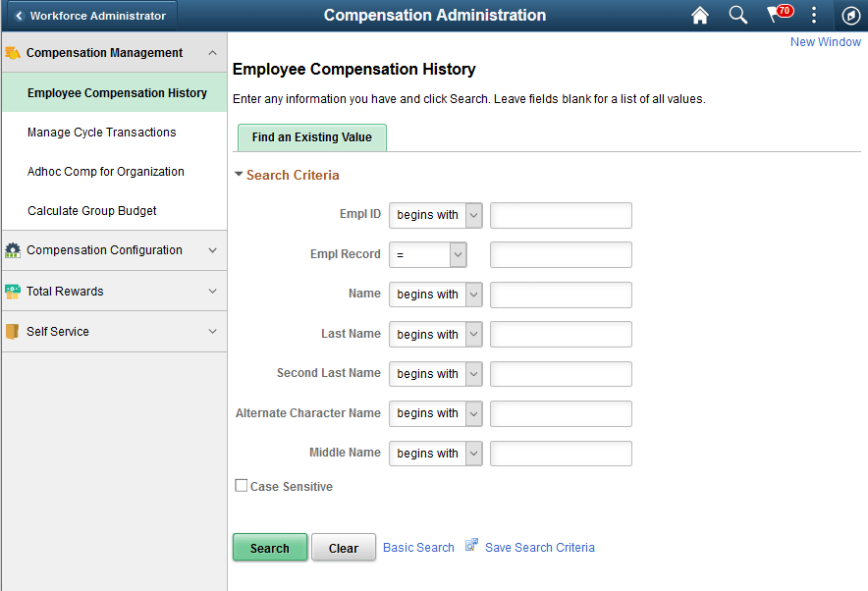
Task: Open the NavBar compass icon
Action: [850, 16]
